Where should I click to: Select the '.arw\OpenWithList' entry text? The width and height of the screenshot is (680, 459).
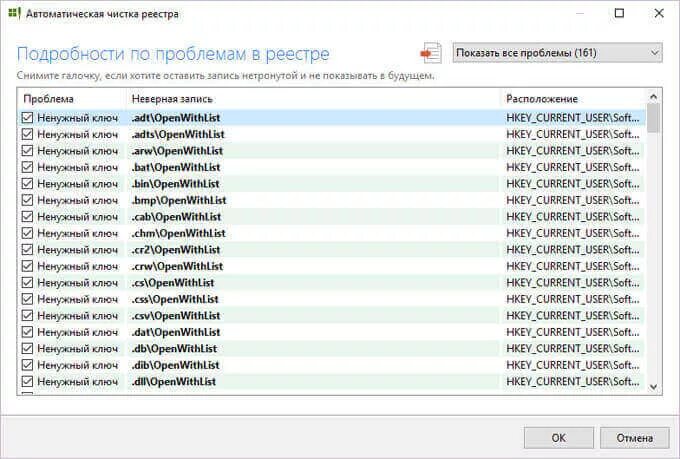coord(177,151)
